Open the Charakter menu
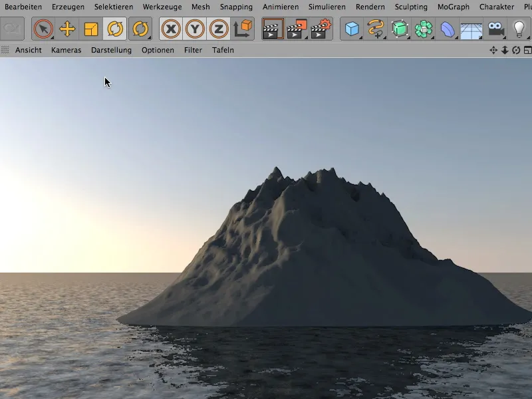532x399 pixels. coord(496,7)
